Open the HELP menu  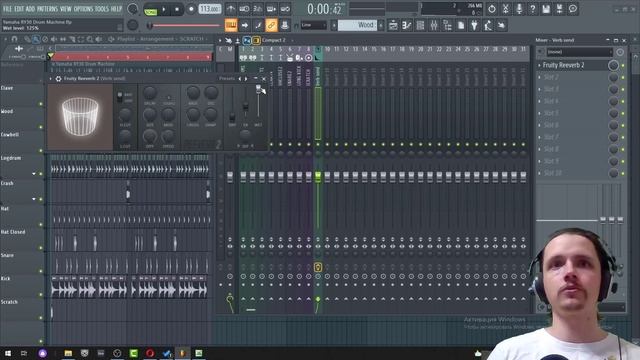point(116,9)
